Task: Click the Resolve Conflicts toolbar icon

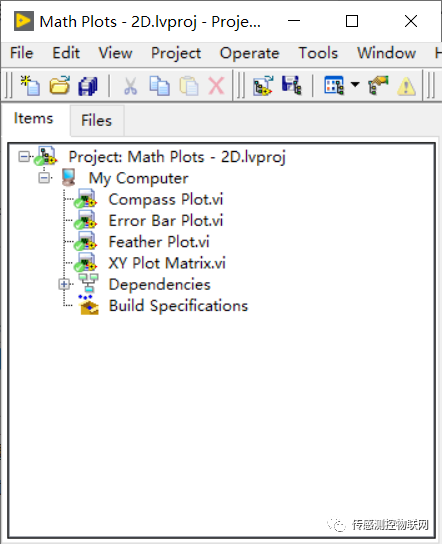Action: tap(378, 85)
